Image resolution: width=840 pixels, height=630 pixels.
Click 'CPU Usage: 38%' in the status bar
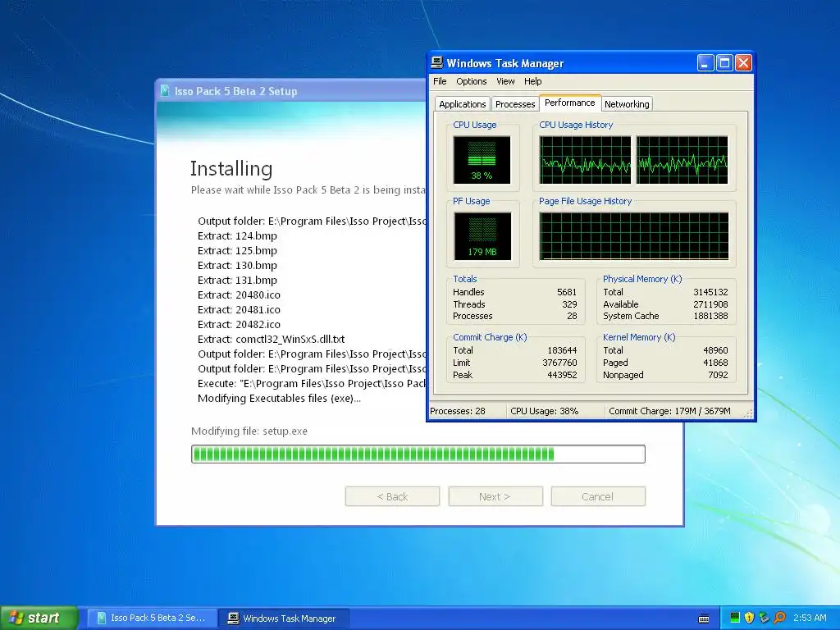click(x=545, y=412)
